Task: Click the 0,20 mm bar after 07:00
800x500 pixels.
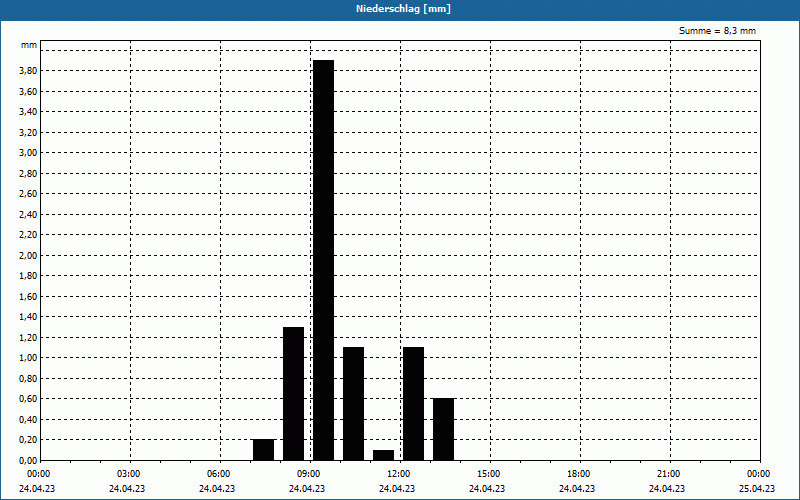Action: click(263, 449)
